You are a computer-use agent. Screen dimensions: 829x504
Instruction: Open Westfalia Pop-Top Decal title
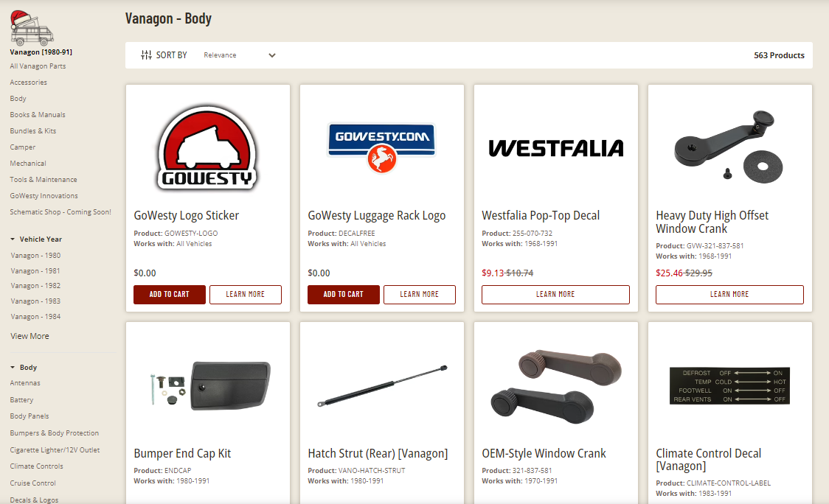point(541,216)
